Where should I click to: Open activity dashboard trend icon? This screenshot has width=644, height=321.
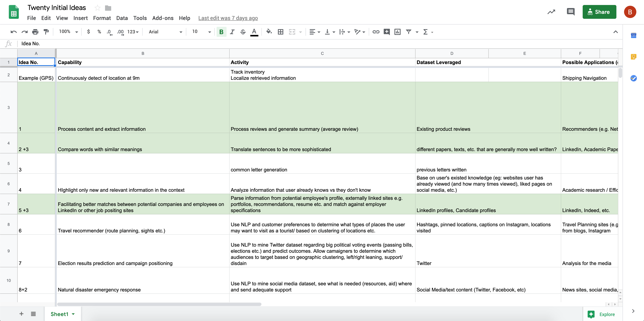coord(551,12)
